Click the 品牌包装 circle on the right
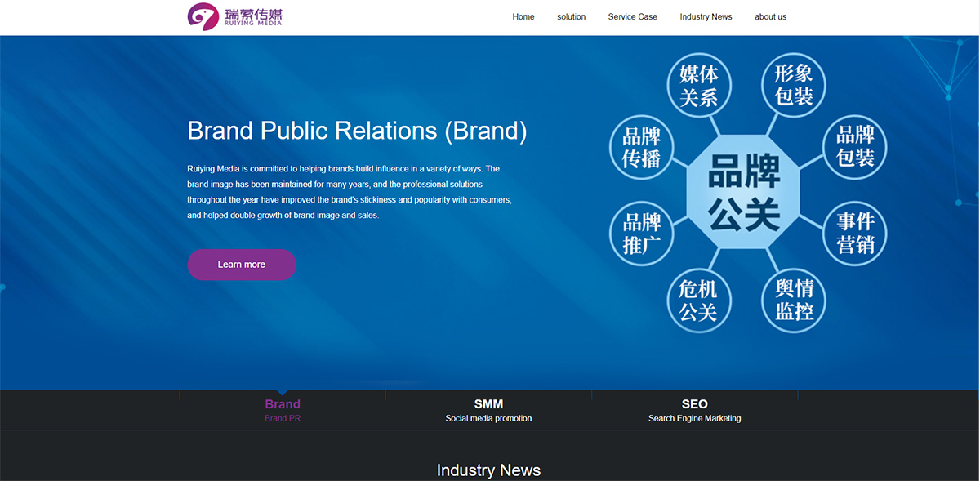 (855, 146)
